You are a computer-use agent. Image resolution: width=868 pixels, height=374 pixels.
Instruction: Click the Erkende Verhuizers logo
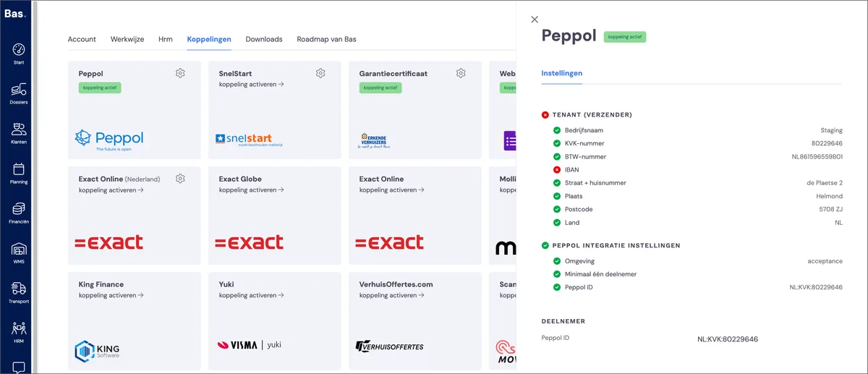(x=375, y=140)
